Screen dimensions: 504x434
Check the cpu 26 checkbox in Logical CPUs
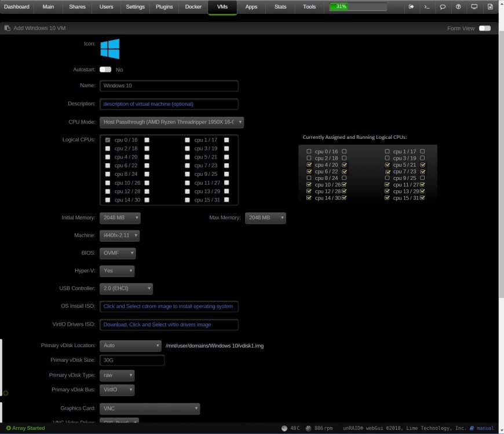pos(147,183)
